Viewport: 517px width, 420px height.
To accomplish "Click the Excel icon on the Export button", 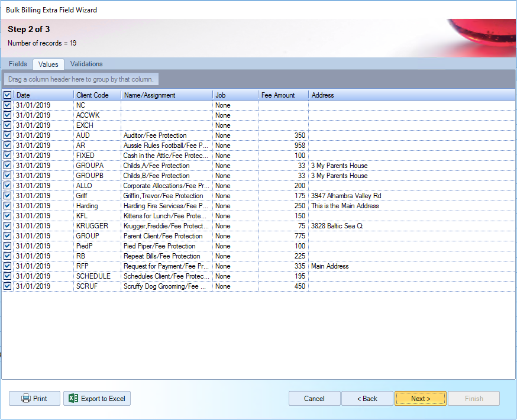I will click(x=73, y=398).
